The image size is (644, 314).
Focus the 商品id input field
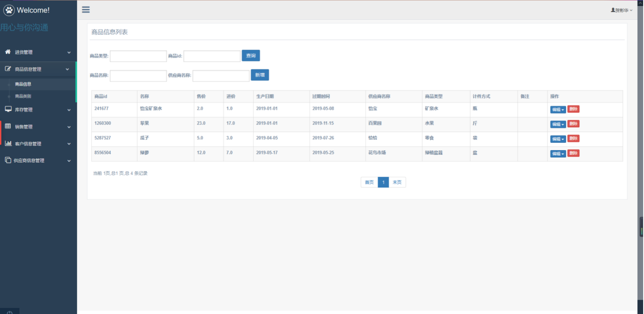pos(212,56)
